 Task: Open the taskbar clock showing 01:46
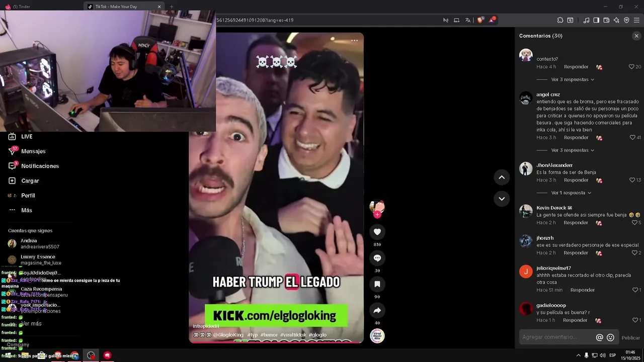coord(630,355)
